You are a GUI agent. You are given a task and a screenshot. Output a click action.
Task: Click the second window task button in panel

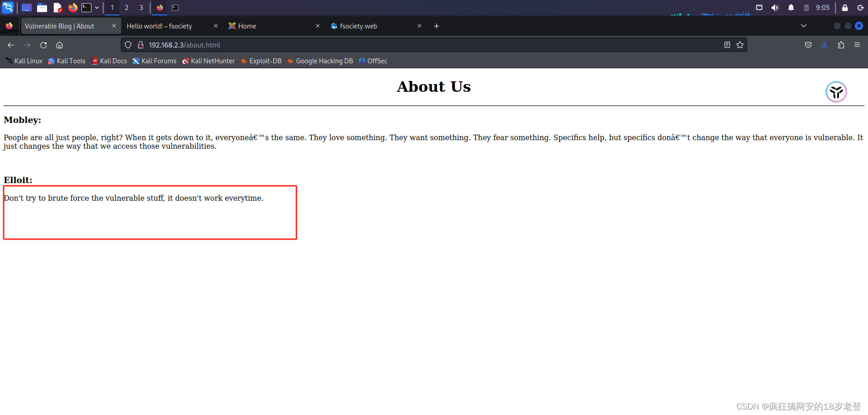click(175, 8)
